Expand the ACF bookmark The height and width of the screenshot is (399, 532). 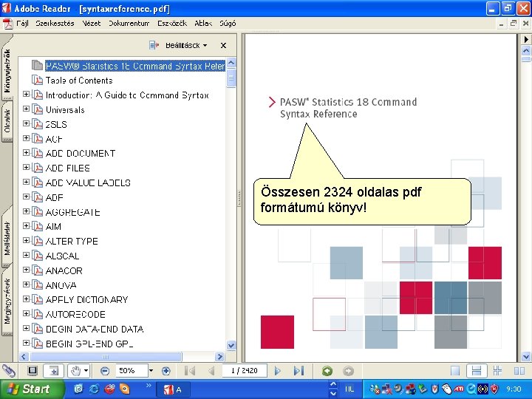pos(26,137)
